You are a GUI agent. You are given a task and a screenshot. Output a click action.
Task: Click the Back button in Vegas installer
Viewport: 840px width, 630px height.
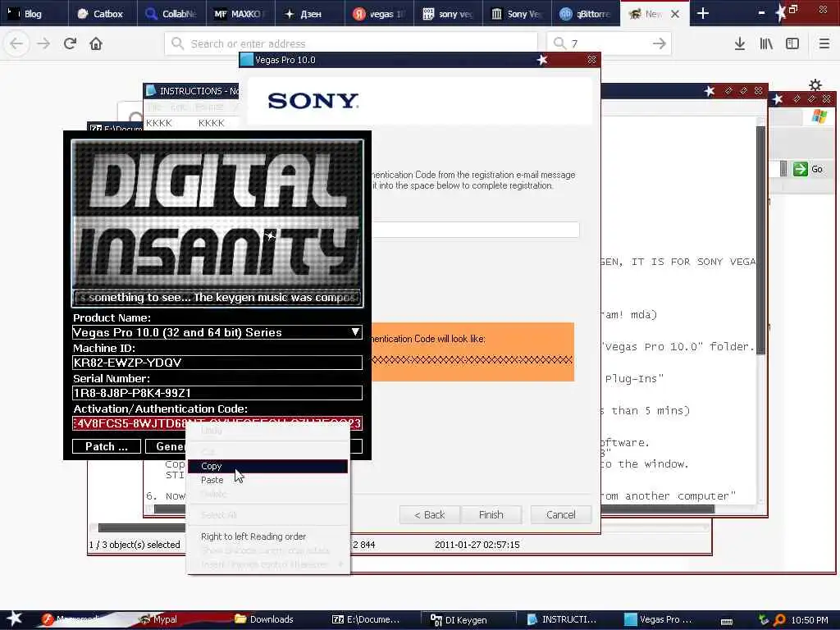[429, 514]
